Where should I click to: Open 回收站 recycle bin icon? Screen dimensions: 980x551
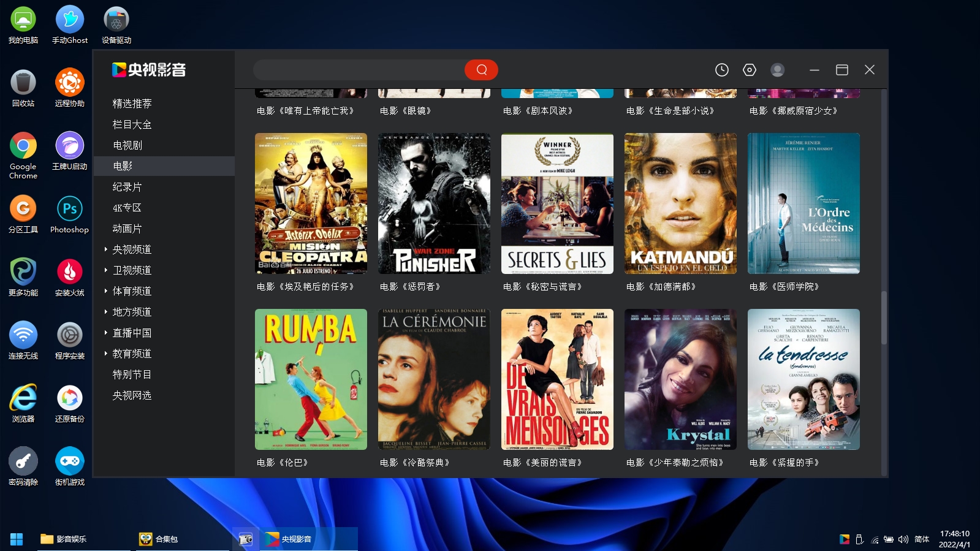pos(23,88)
